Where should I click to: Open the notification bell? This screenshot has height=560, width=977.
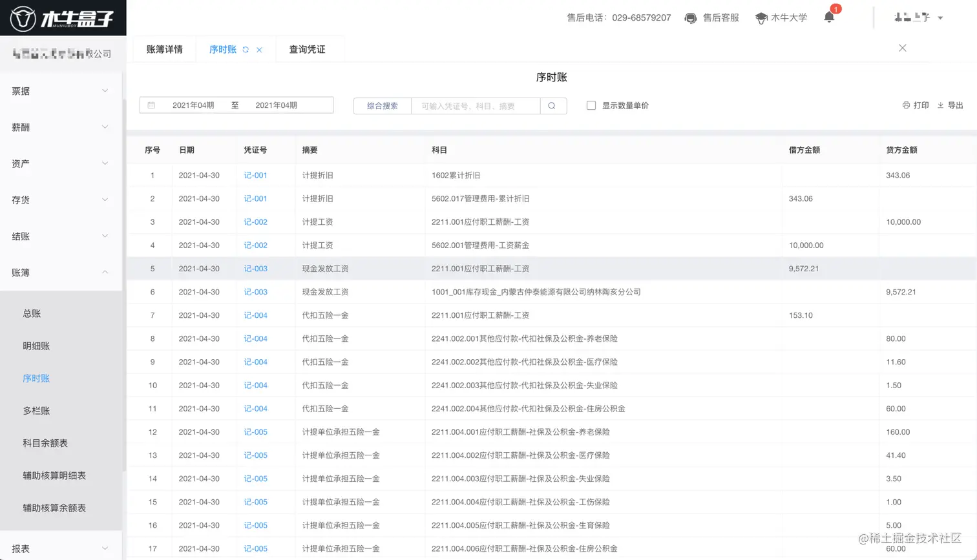coord(829,17)
